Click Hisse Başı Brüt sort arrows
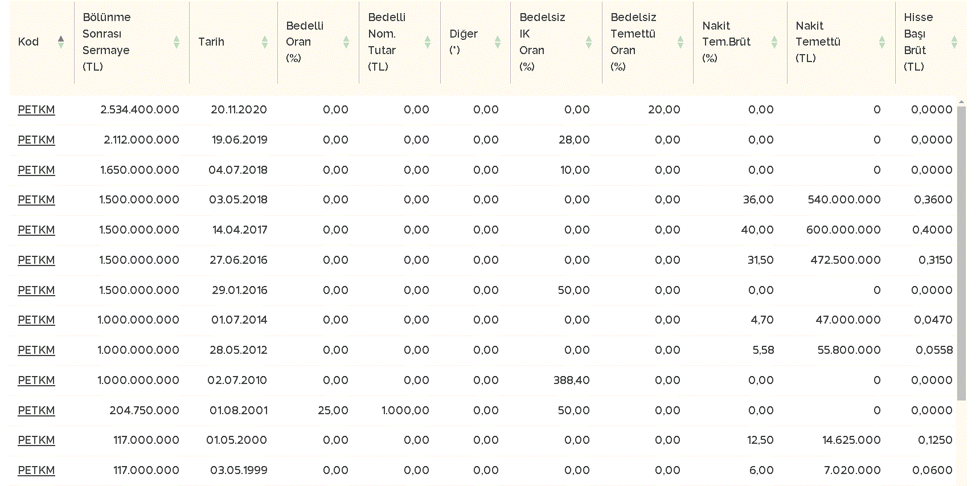This screenshot has height=486, width=980. point(954,42)
